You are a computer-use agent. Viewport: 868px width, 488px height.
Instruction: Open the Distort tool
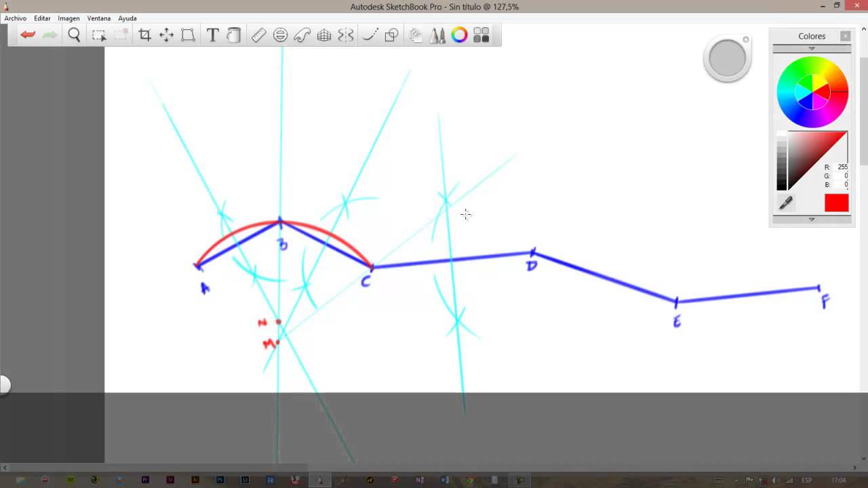(188, 35)
